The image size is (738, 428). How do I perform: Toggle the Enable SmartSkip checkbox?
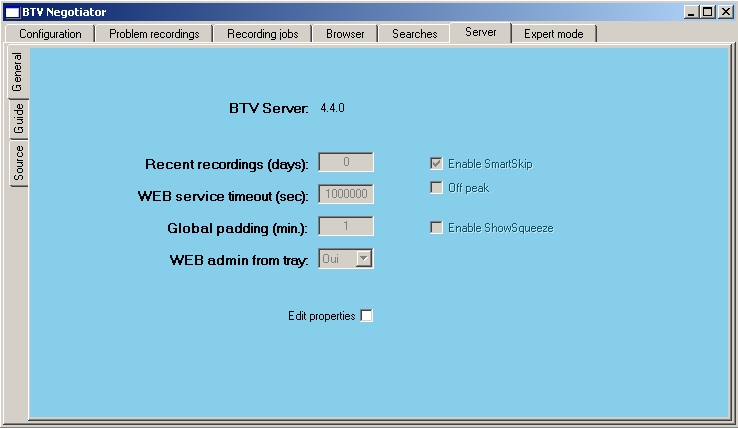click(x=436, y=164)
